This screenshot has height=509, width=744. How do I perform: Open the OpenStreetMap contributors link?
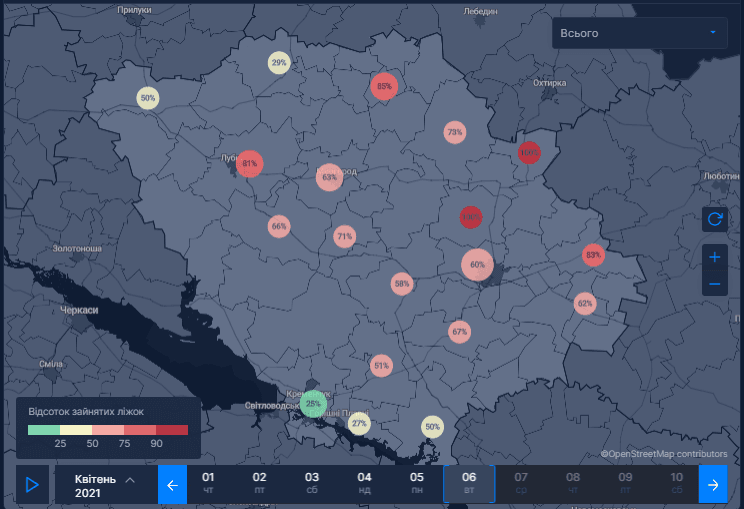click(x=664, y=454)
